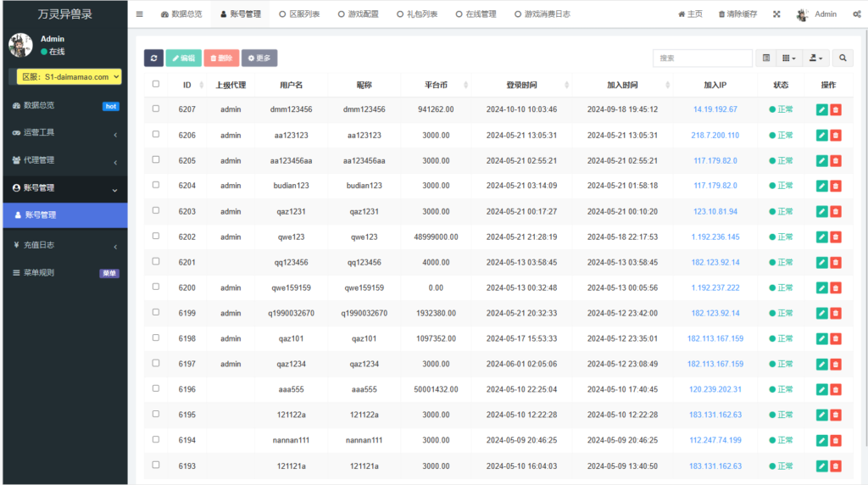This screenshot has width=868, height=485.
Task: Switch to the 礼包列表 tab
Action: point(417,14)
